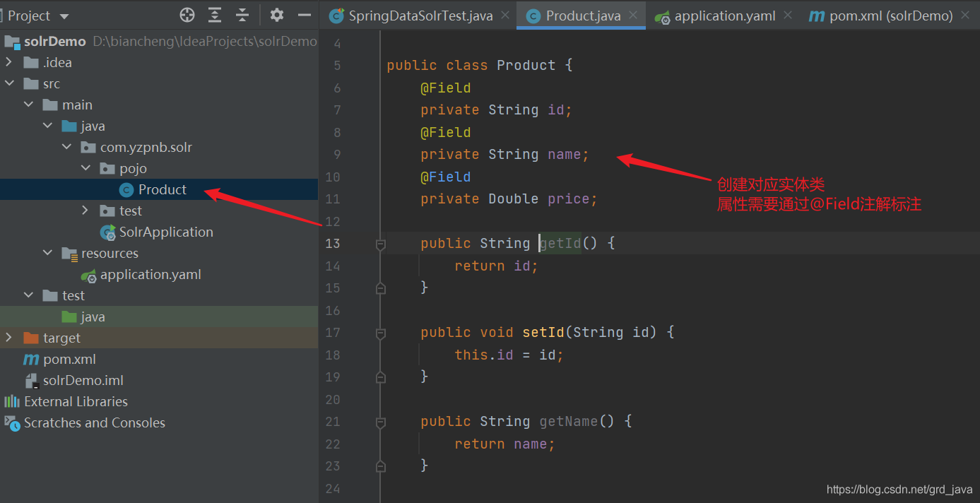Click the Expand All toolbar icon
The height and width of the screenshot is (503, 980).
point(215,15)
